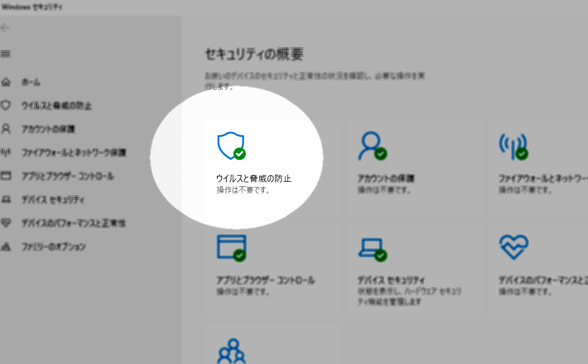Screen dimensions: 588x364
Task: Click the large heart monitor icon on performance tile
Action: click(x=513, y=247)
